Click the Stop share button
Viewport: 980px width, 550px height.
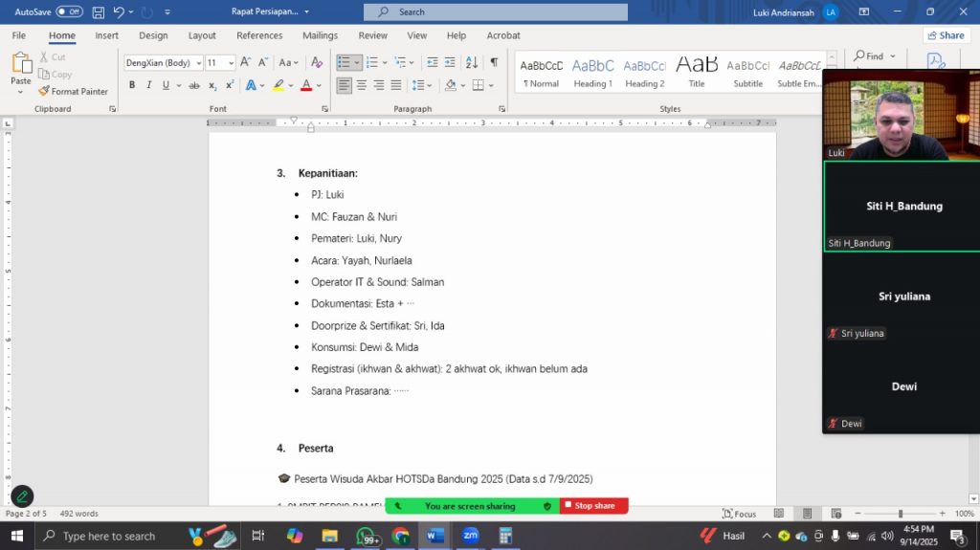[x=593, y=506]
